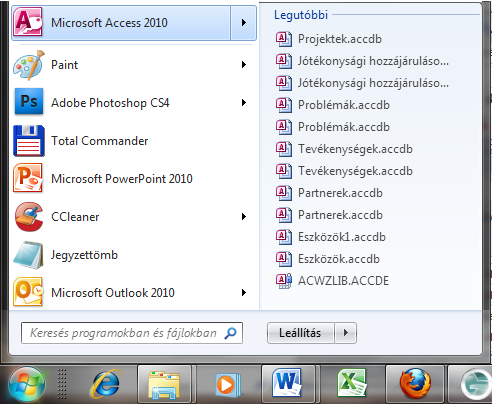Expand the Adobe Photoshop CS4 submenu arrow
The height and width of the screenshot is (404, 492).
click(x=244, y=103)
